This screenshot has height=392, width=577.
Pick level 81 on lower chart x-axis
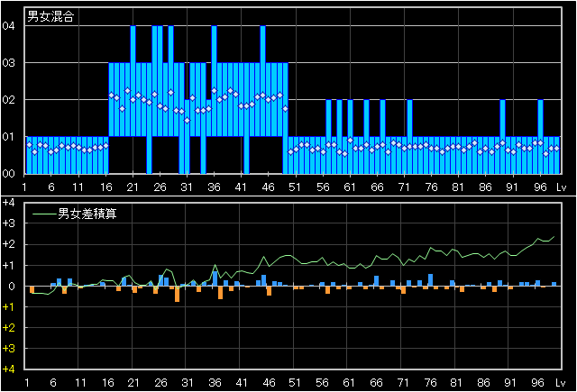[x=456, y=383]
